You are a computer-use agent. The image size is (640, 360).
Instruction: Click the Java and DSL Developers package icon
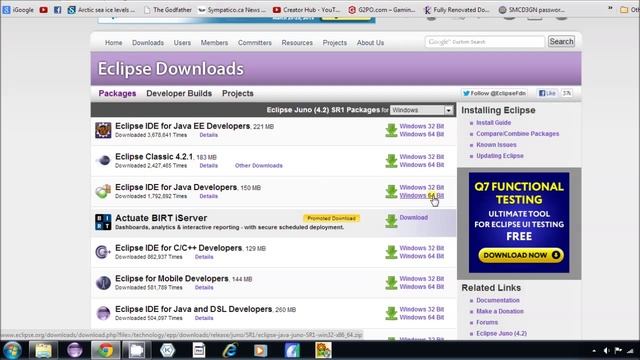[103, 313]
